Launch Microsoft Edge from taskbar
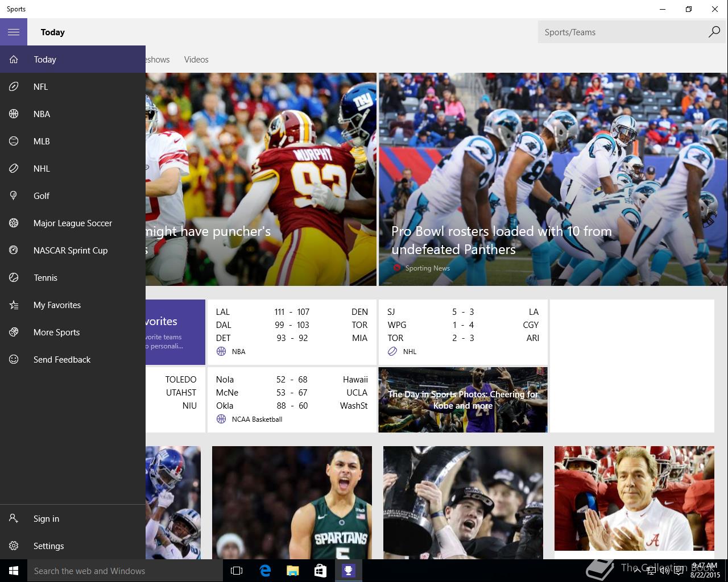This screenshot has height=582, width=728. click(265, 571)
